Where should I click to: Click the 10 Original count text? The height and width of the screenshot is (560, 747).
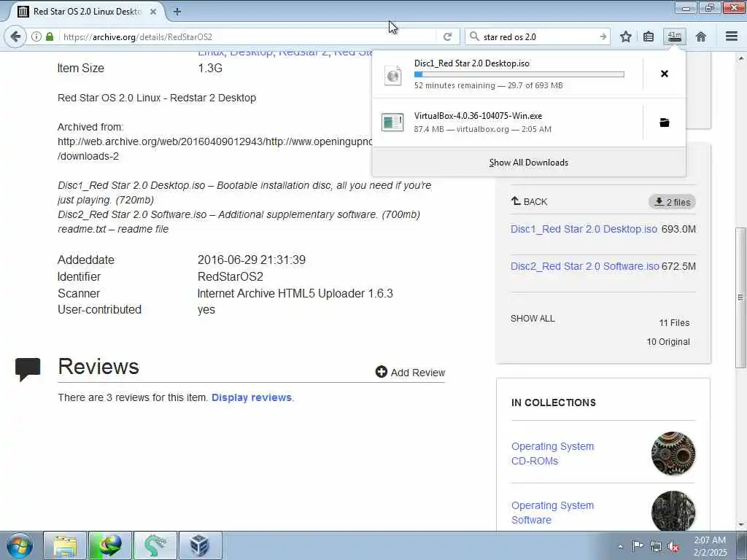pos(668,342)
